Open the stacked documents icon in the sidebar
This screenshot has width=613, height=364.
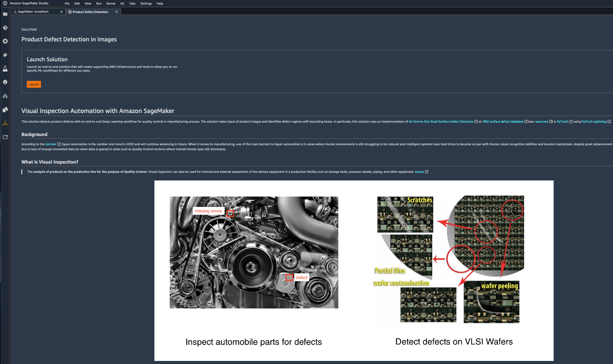tap(5, 110)
